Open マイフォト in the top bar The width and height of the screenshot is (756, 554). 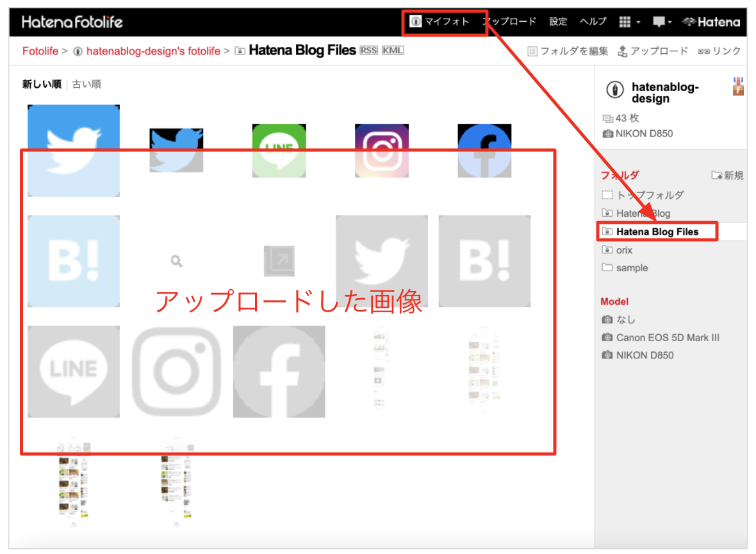coord(440,21)
